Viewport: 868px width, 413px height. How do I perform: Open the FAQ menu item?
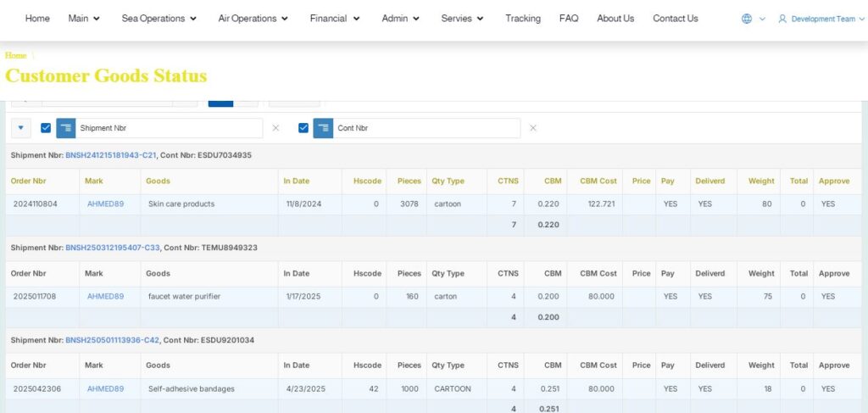pos(569,19)
